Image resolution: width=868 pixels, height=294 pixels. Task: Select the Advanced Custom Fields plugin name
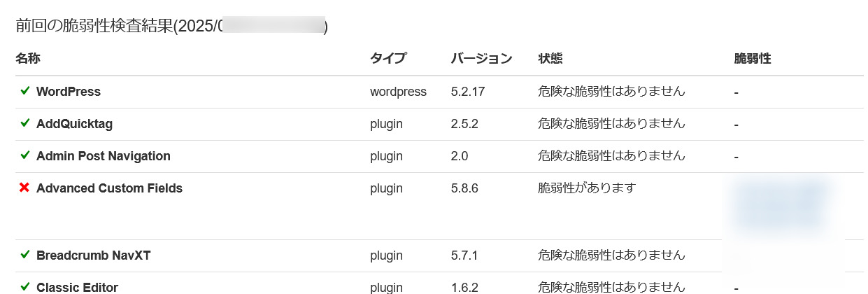click(109, 188)
